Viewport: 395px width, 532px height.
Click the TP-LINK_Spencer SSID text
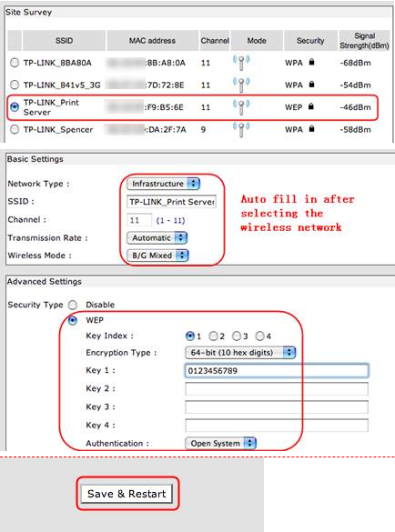tap(58, 130)
